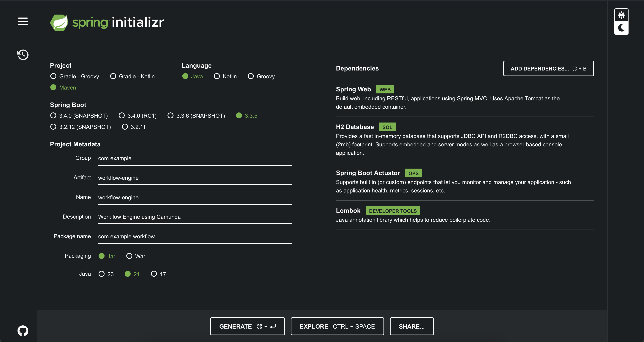Click the Group label
The width and height of the screenshot is (644, 342).
(x=83, y=158)
